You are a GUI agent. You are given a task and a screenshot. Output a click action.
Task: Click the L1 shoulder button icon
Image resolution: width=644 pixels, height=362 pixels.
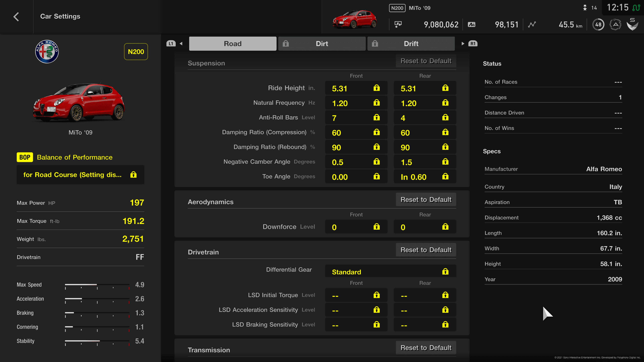coord(171,43)
